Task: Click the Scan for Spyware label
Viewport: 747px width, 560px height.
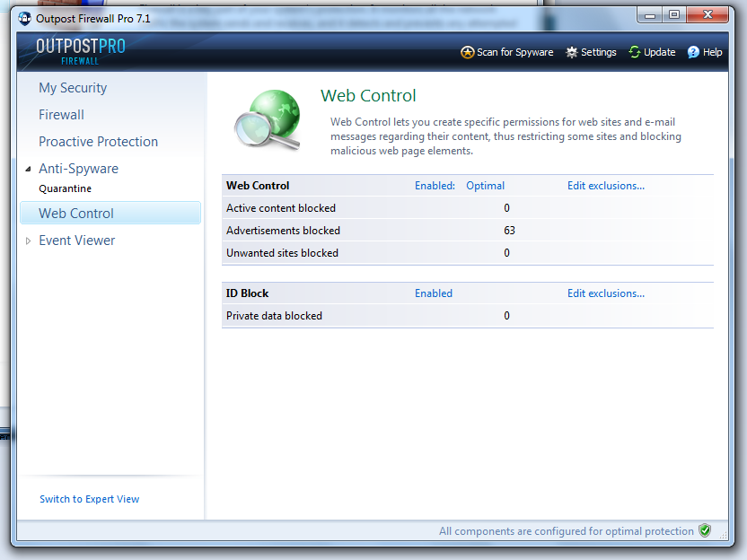Action: (x=515, y=52)
